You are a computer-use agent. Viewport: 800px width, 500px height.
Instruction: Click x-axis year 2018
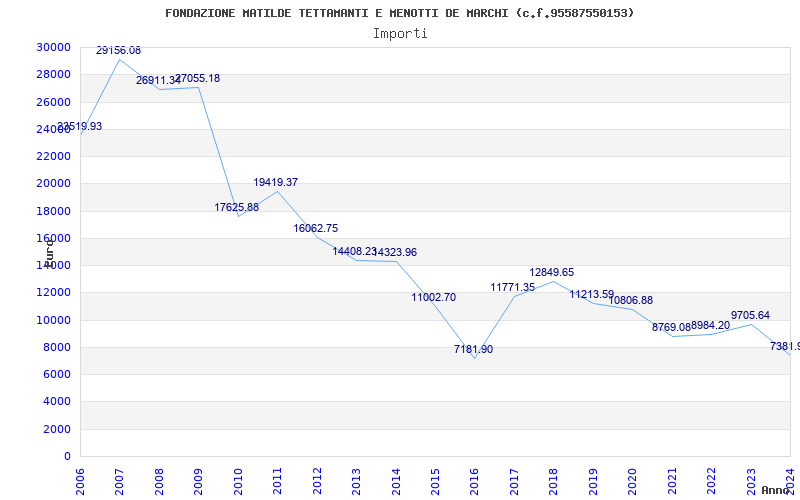pyautogui.click(x=553, y=481)
